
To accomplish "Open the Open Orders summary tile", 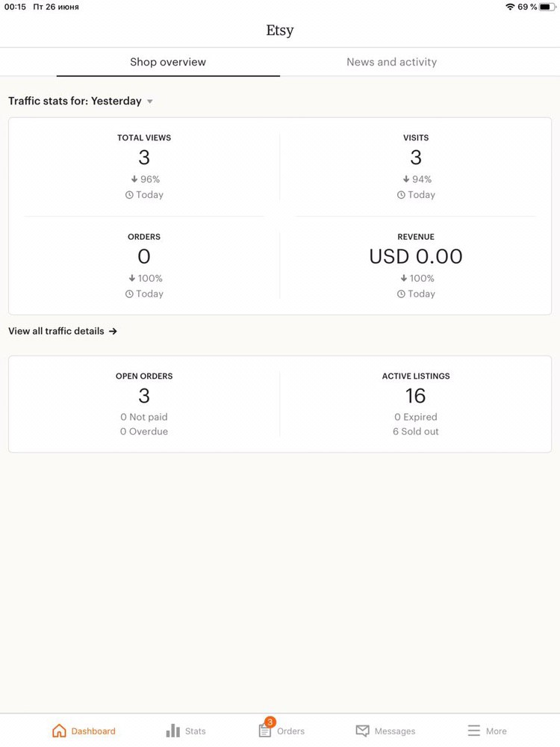I will (144, 403).
